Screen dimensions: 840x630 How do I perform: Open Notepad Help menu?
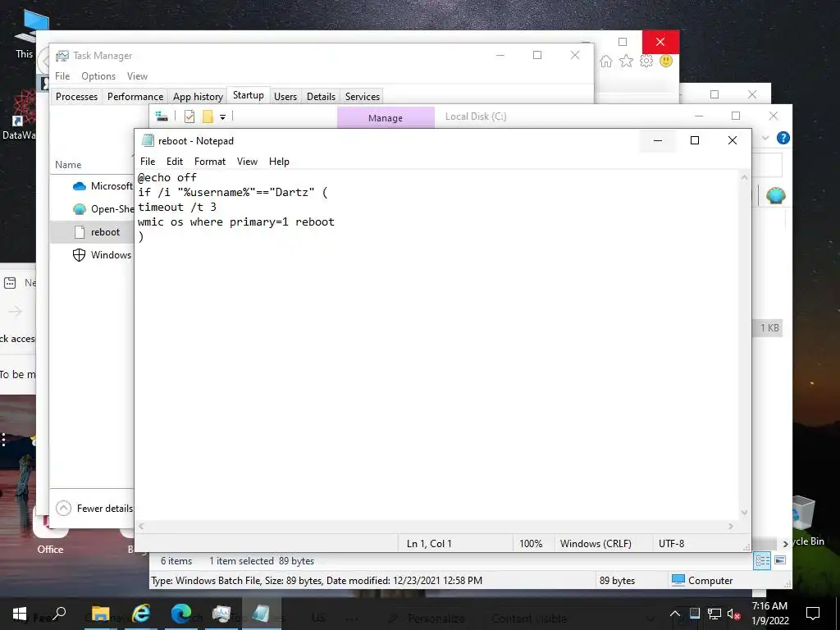(279, 162)
